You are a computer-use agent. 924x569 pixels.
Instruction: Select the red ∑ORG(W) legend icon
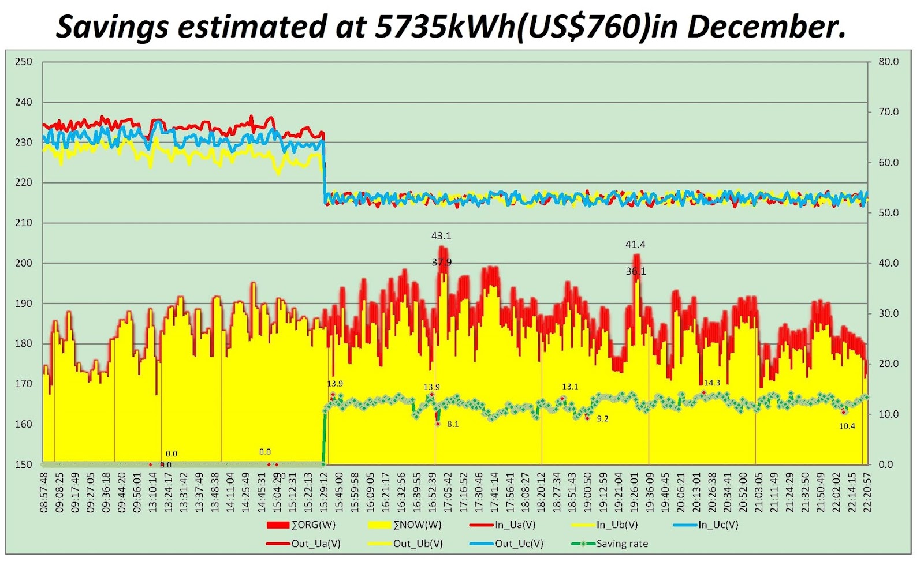(x=277, y=525)
